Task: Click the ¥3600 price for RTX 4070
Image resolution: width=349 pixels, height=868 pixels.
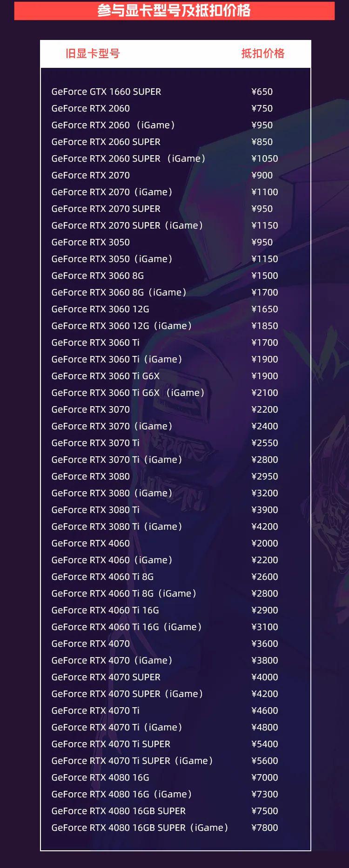Action: tap(265, 644)
